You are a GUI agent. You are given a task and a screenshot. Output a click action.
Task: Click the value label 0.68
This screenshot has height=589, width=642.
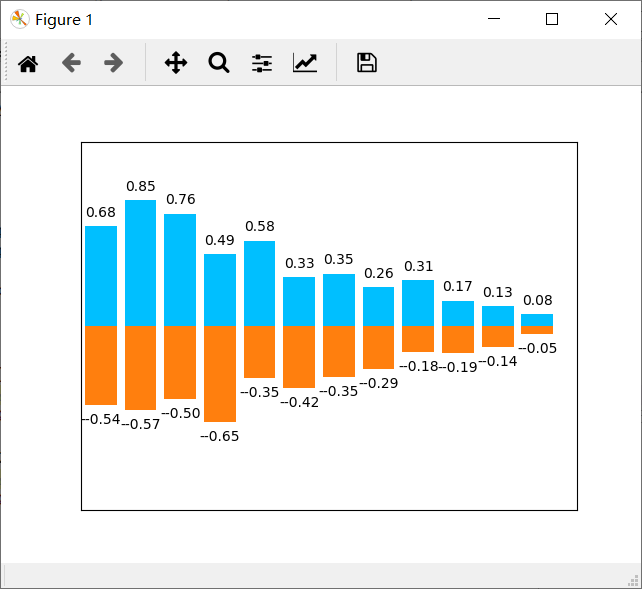tap(101, 212)
